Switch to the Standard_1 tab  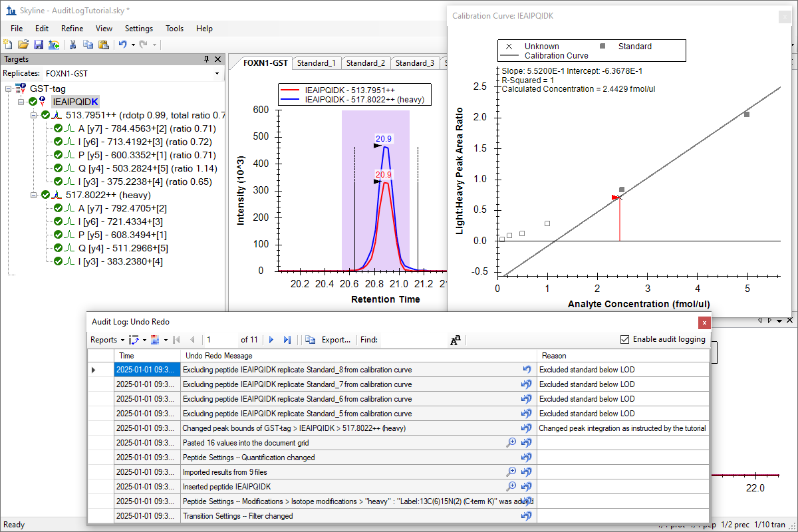point(316,63)
